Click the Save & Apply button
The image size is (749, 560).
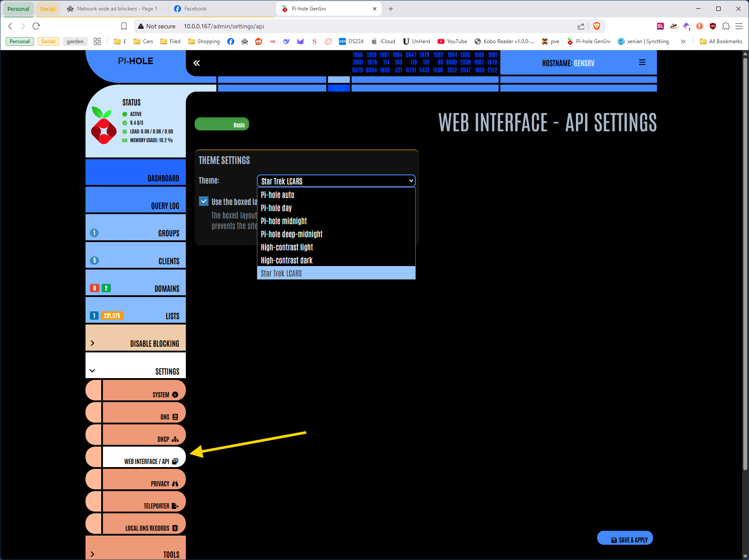625,540
